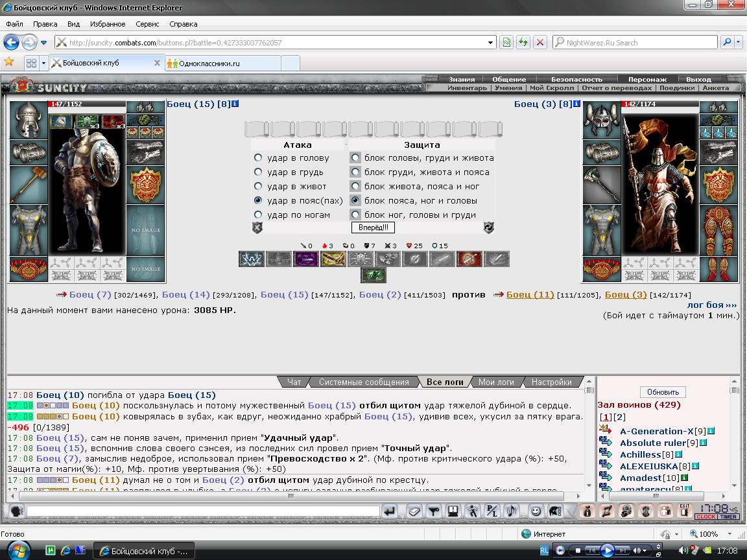Switch to the Одноклассники.ru browser tab

click(223, 64)
